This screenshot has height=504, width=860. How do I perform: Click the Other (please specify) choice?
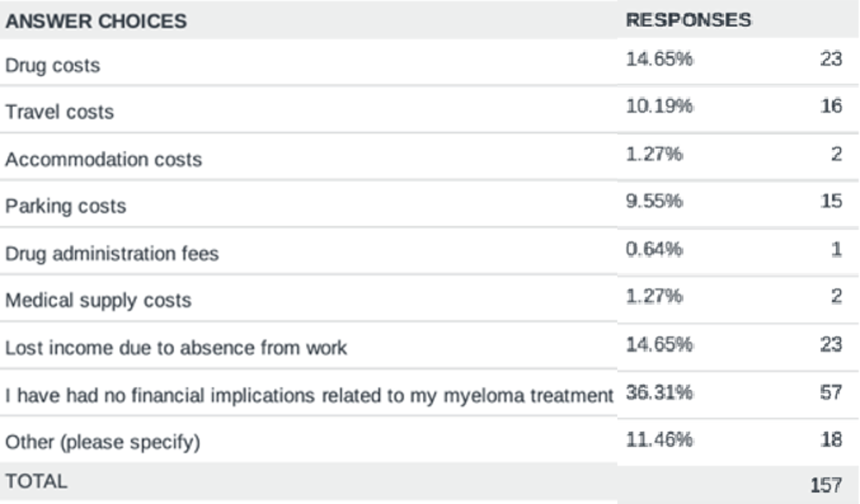103,443
